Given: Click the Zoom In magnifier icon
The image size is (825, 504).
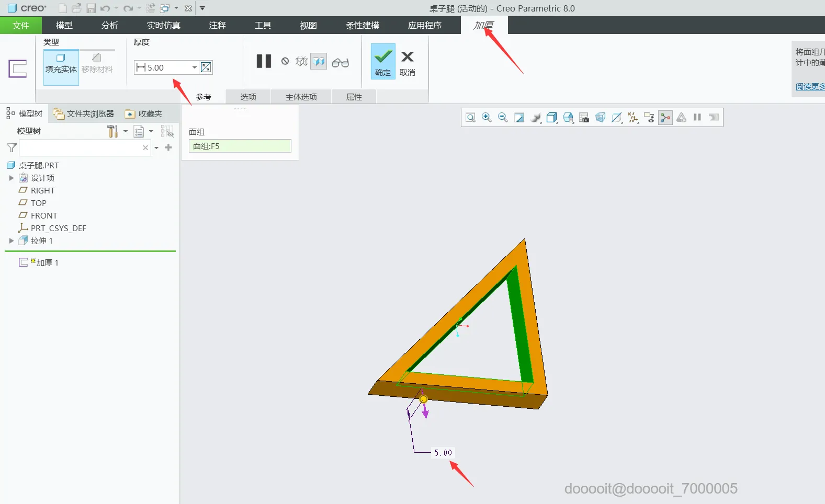Looking at the screenshot, I should 487,118.
